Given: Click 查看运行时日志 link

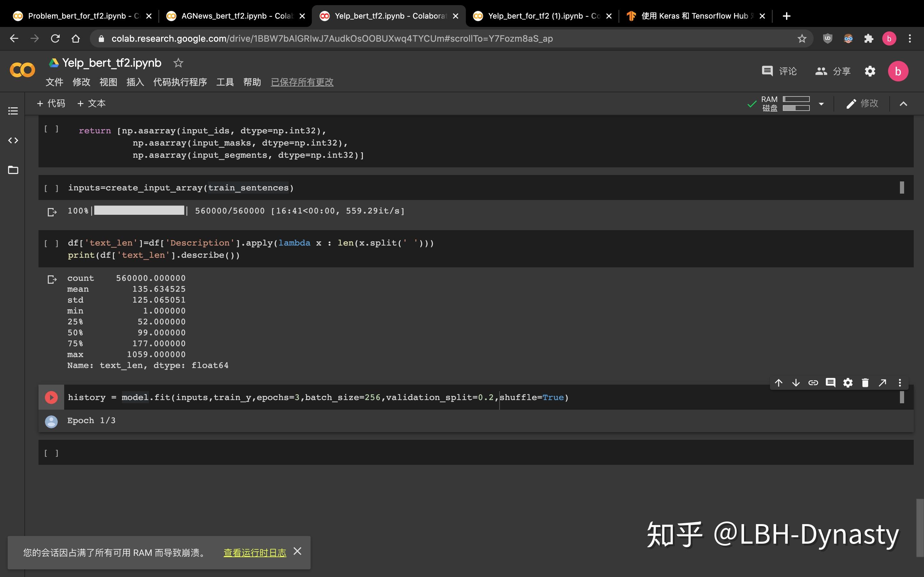Looking at the screenshot, I should 255,553.
